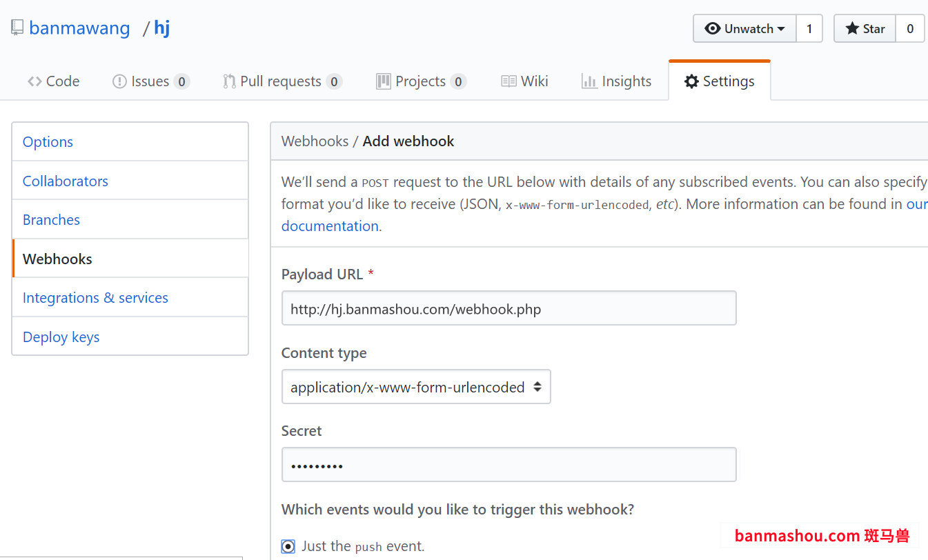928x560 pixels.
Task: Select the 'Just the push event' radio button
Action: click(288, 546)
